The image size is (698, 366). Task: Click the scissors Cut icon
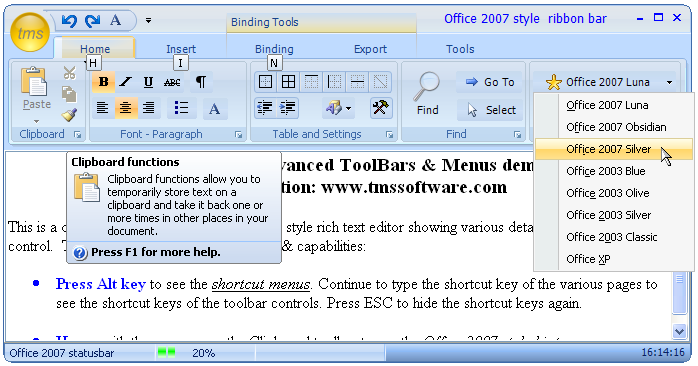coord(69,73)
